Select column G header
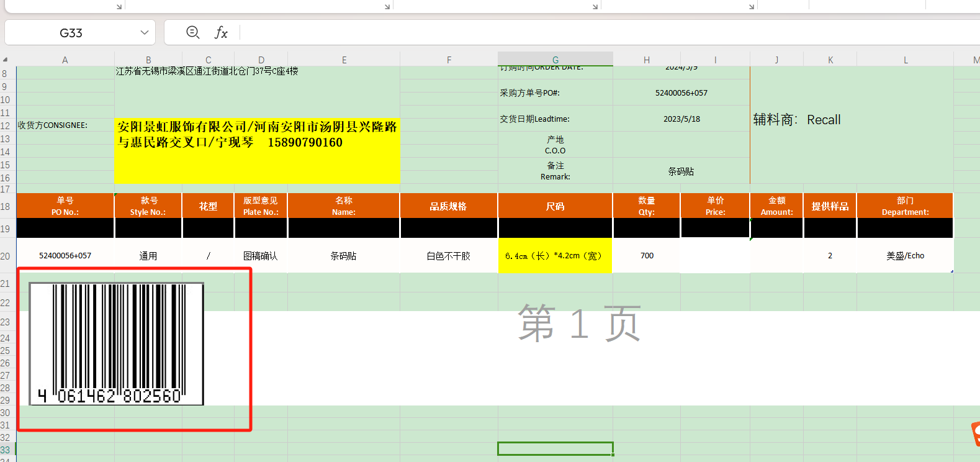 click(555, 60)
